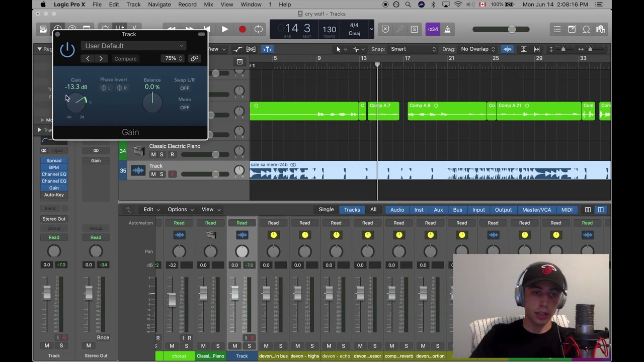644x362 pixels.
Task: Click the Compare button in Gain plugin
Action: [125, 59]
